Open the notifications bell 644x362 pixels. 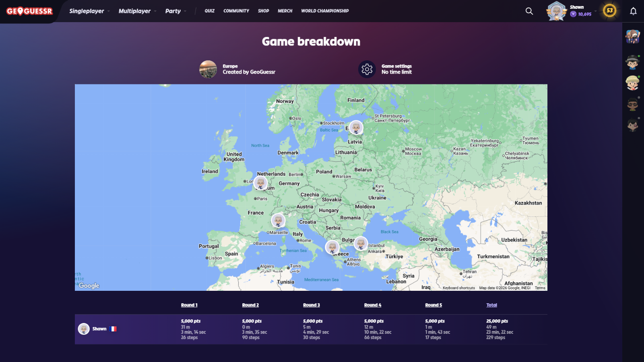click(x=633, y=11)
